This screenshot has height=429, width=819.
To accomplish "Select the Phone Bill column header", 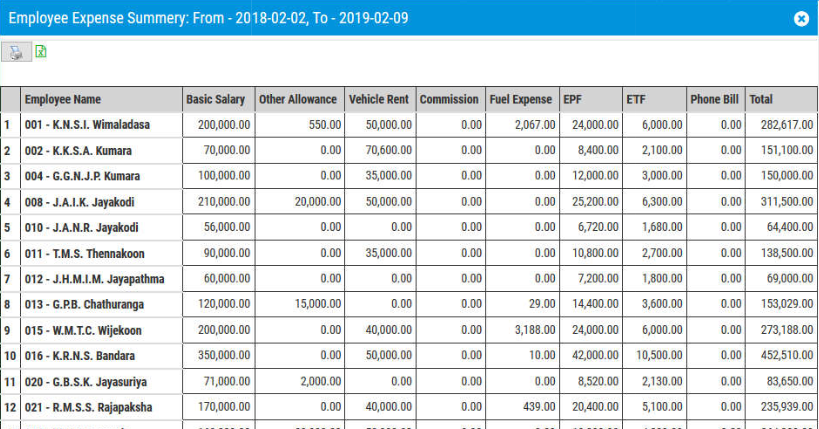I will pos(714,100).
